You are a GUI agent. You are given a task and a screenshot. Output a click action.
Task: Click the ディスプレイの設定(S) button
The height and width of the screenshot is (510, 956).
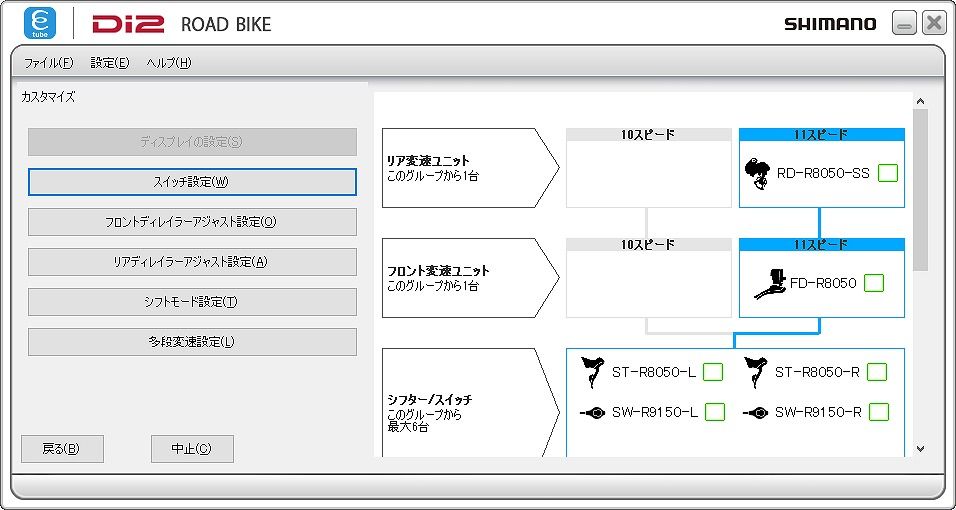click(x=192, y=142)
